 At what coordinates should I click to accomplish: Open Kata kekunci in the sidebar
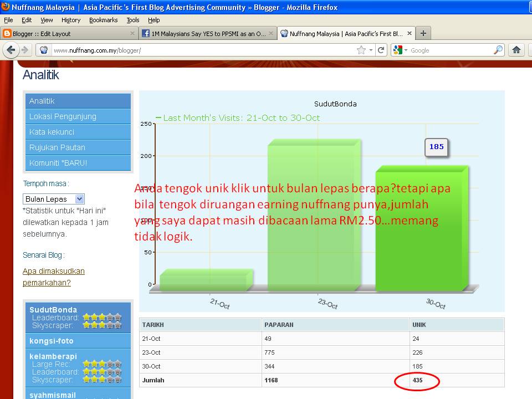pyautogui.click(x=78, y=132)
